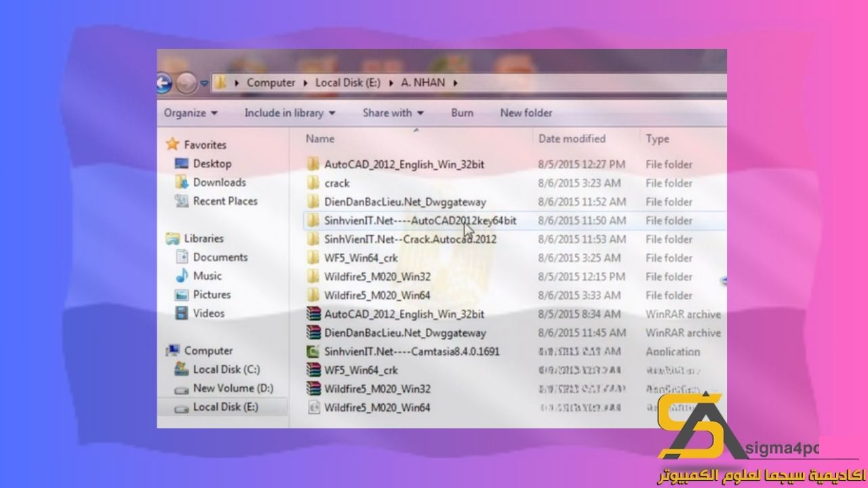
Task: Click the SinhvienIT.Net----Camtasia8.4.0.1691 application icon
Action: (313, 351)
